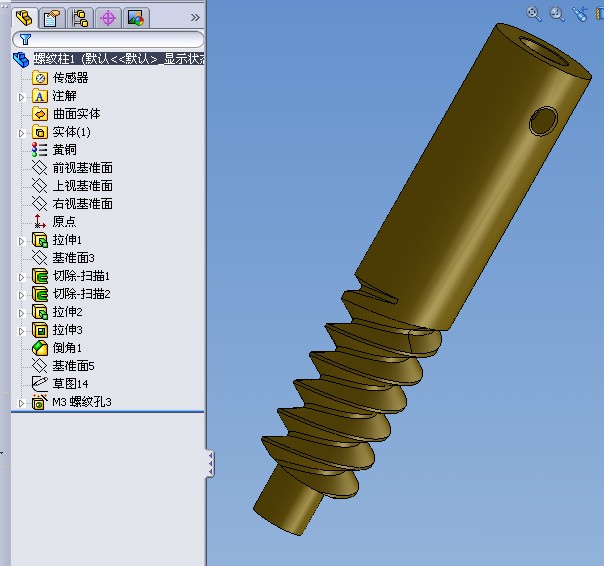Expand the 拉伸1 extrude feature
Viewport: 604px width, 566px height.
pos(22,241)
